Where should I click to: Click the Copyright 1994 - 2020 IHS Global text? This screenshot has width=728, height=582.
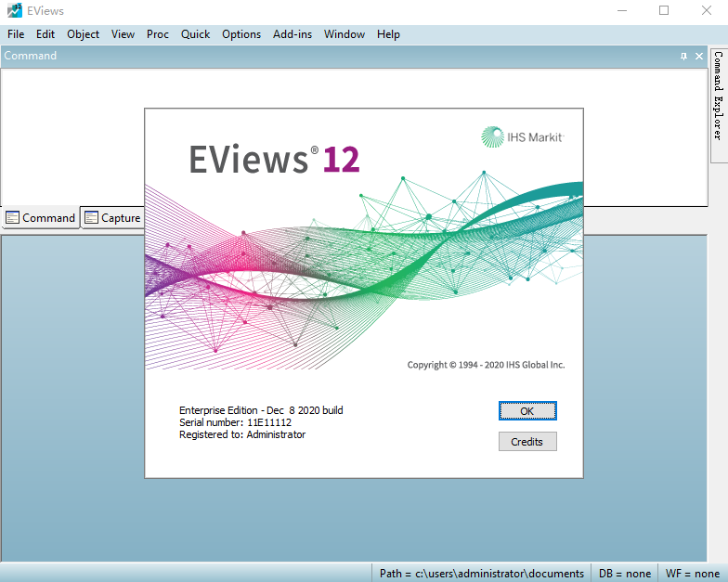click(487, 365)
